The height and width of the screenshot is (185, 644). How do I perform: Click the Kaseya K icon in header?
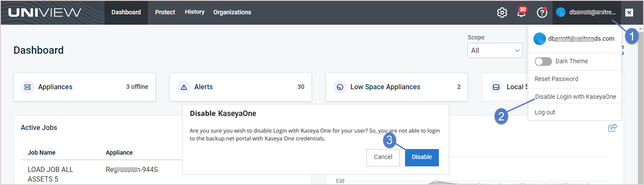(629, 13)
